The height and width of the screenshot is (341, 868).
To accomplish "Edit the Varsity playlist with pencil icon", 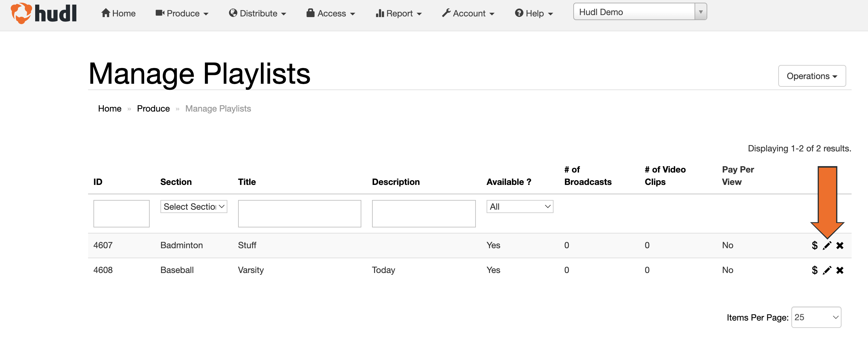I will coord(827,270).
